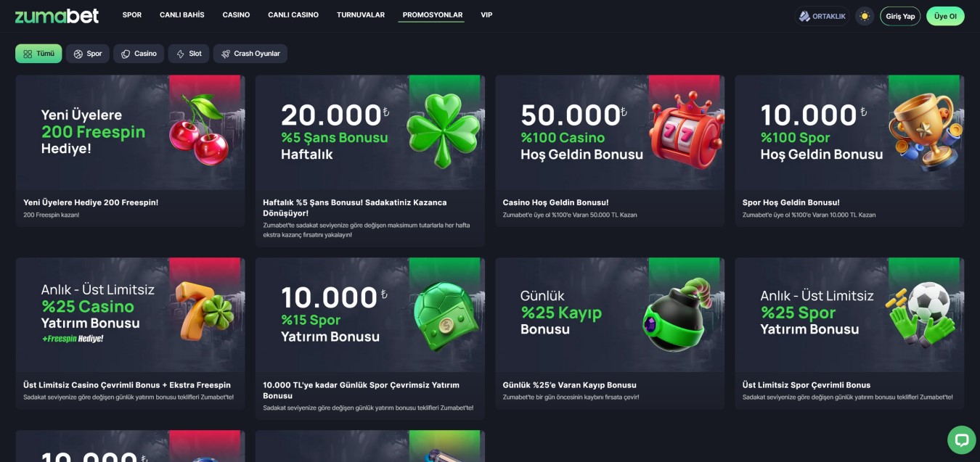
Task: Open the live chat bubble icon
Action: coord(962,440)
